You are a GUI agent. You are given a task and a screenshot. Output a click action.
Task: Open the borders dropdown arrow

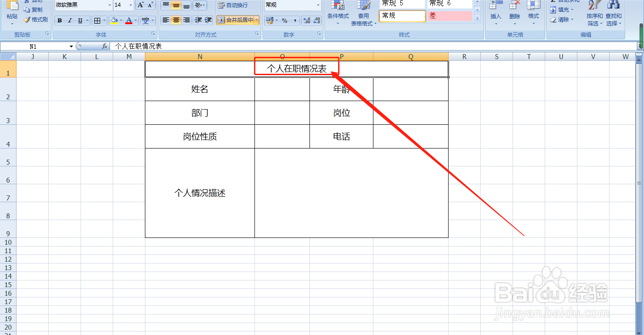pos(105,21)
